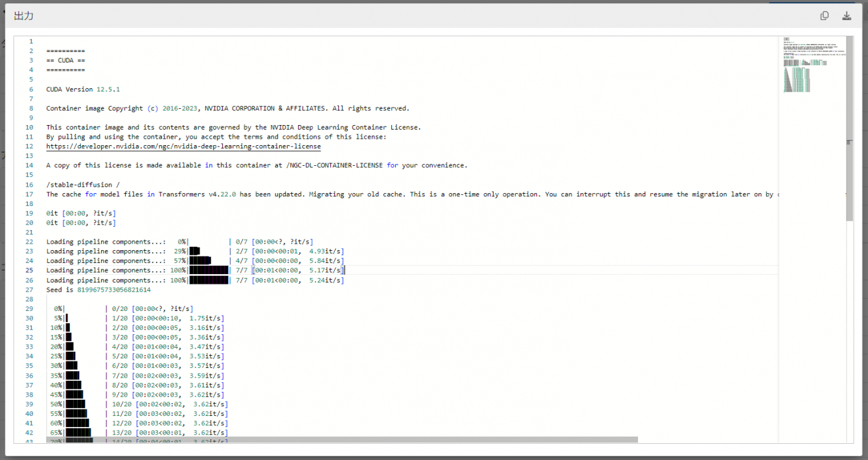Click the vertical scrollbar thumb of the log
Image resolution: width=868 pixels, height=460 pixels.
click(850, 130)
